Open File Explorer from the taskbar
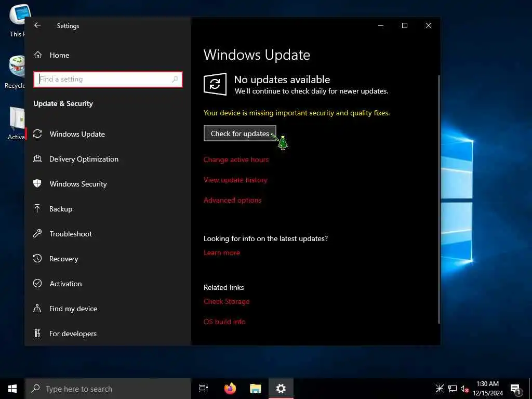The image size is (532, 399). [256, 389]
